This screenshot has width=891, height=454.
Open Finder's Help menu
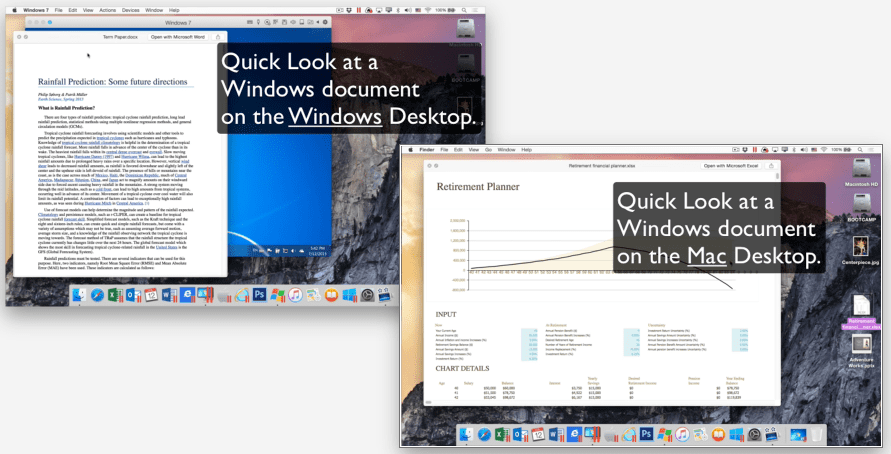pyautogui.click(x=526, y=150)
